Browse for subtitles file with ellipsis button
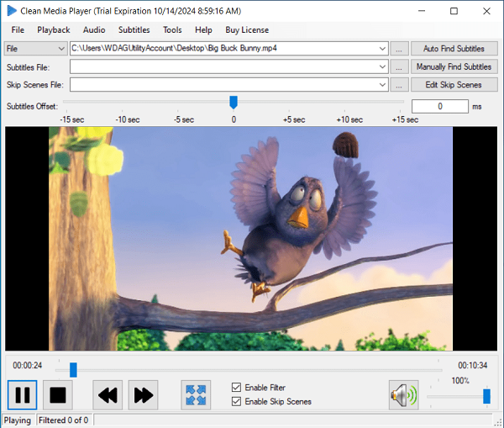This screenshot has height=428, width=504. 399,66
